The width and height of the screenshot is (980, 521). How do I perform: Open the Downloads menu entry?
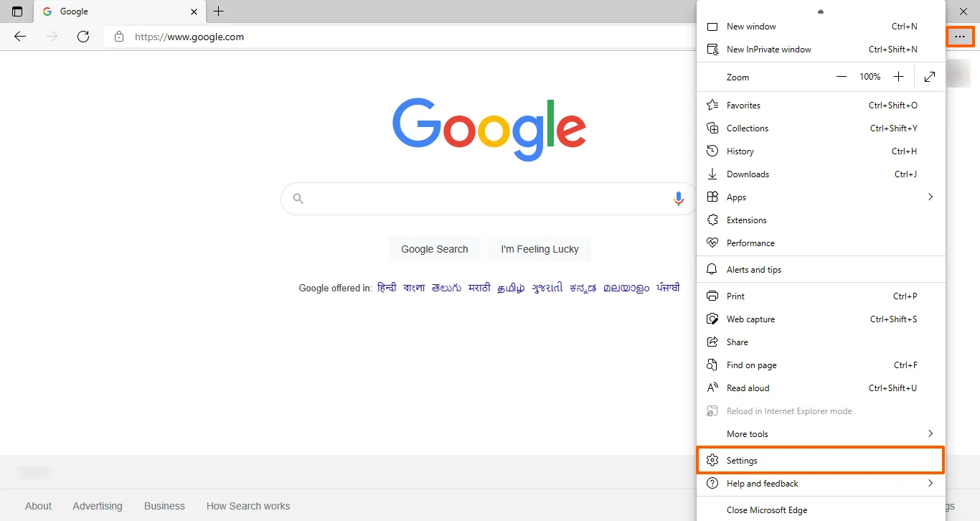[821, 174]
